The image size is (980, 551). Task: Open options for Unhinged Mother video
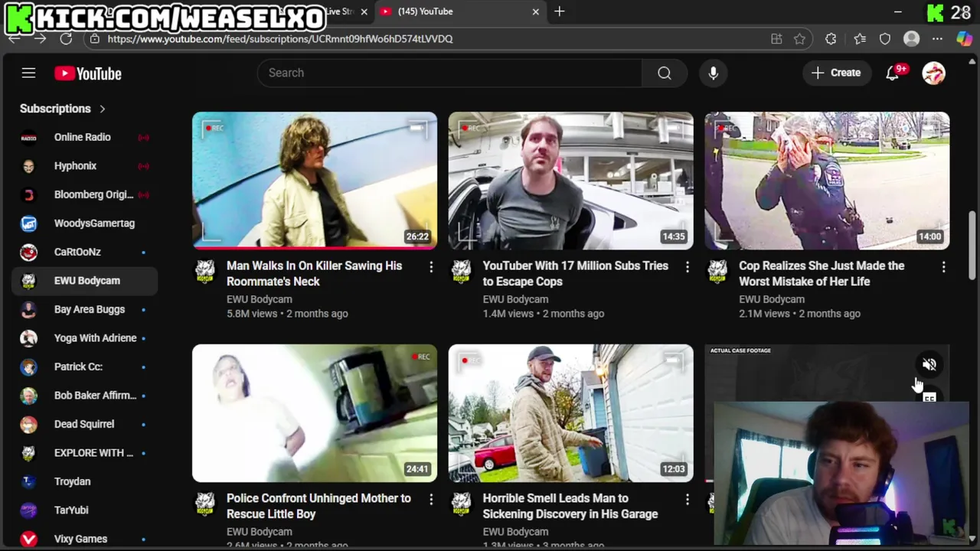point(431,499)
